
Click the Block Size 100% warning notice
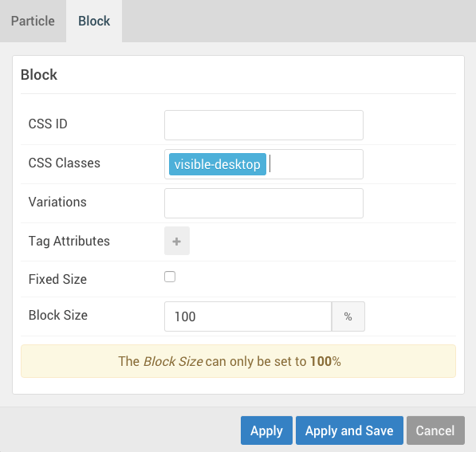[x=238, y=361]
